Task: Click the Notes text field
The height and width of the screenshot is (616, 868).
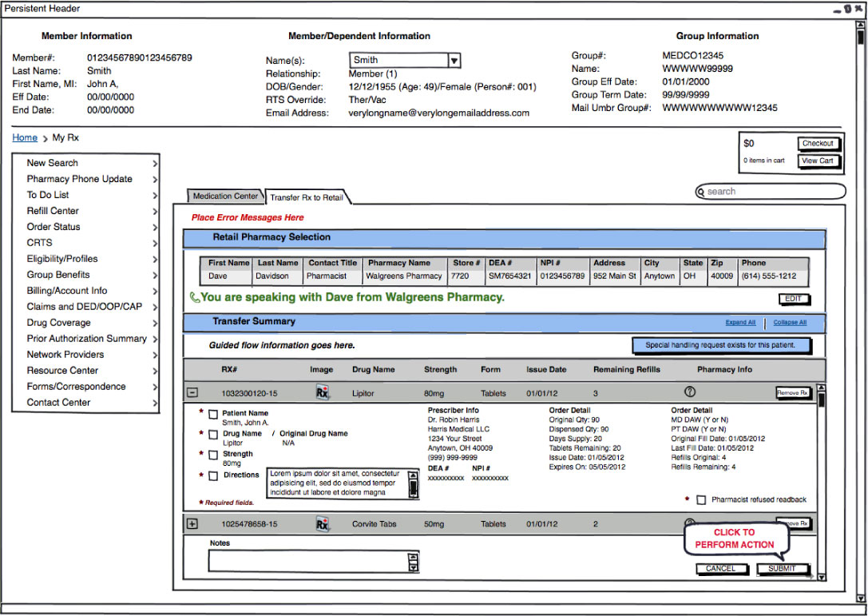Action: tap(307, 562)
